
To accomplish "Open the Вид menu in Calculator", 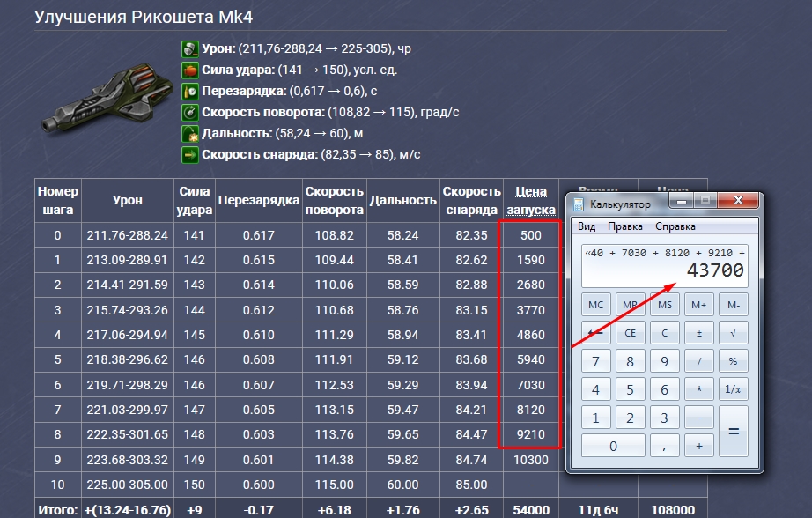I will click(x=587, y=226).
